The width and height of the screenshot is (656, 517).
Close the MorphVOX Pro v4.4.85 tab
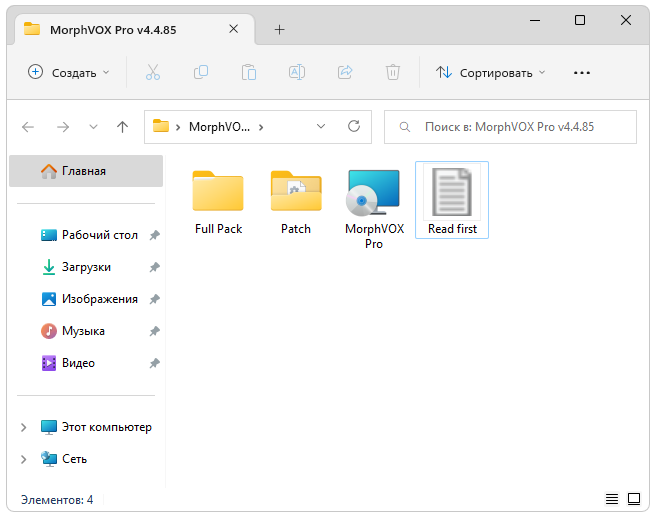click(x=233, y=29)
